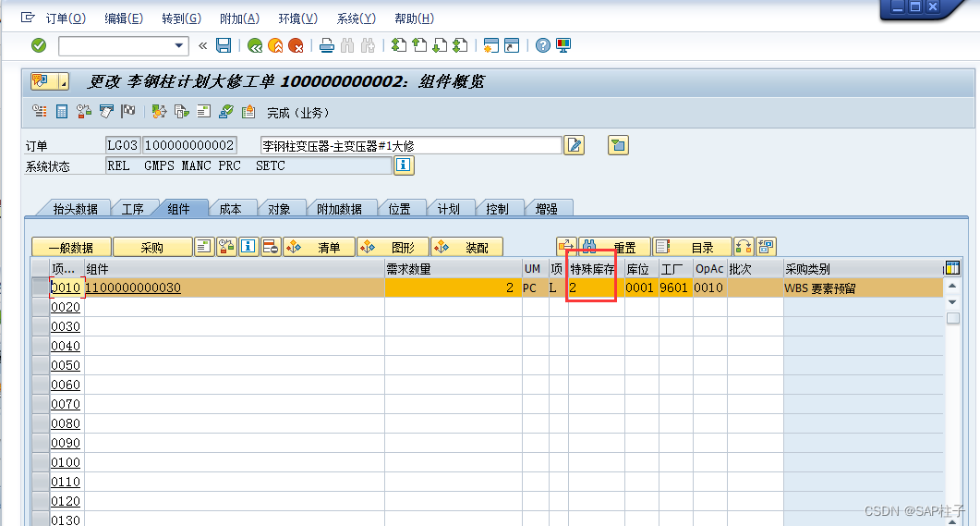The image size is (980, 526).
Task: Click the Next page icon
Action: (x=440, y=45)
